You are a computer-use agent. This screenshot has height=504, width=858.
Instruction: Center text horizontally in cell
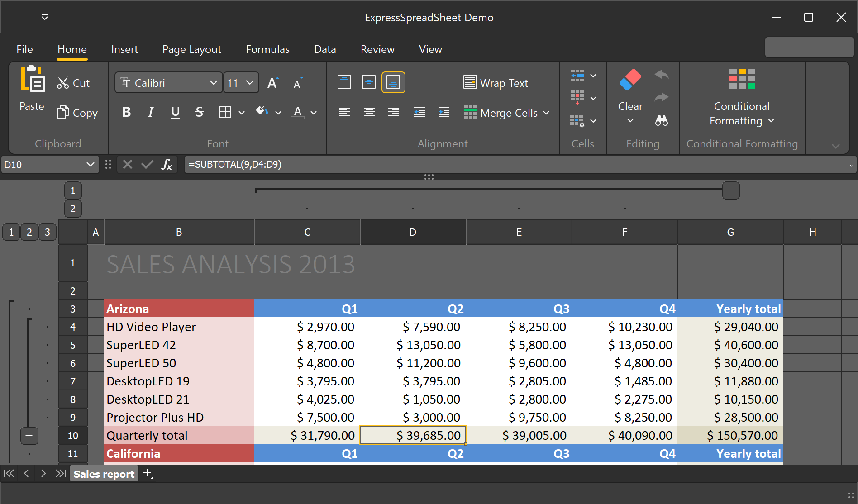[x=369, y=112]
